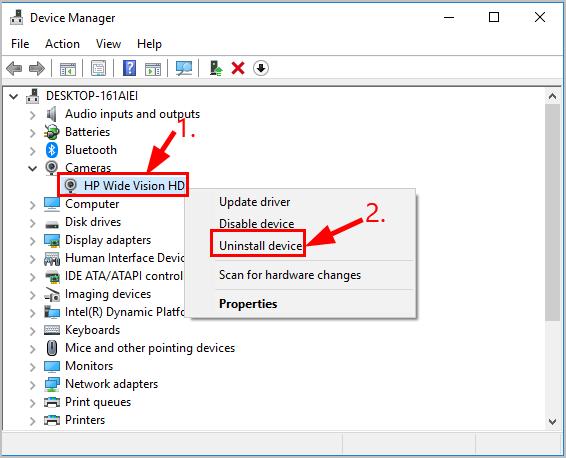Expand the Audio inputs and outputs node
The width and height of the screenshot is (566, 458).
[x=32, y=115]
